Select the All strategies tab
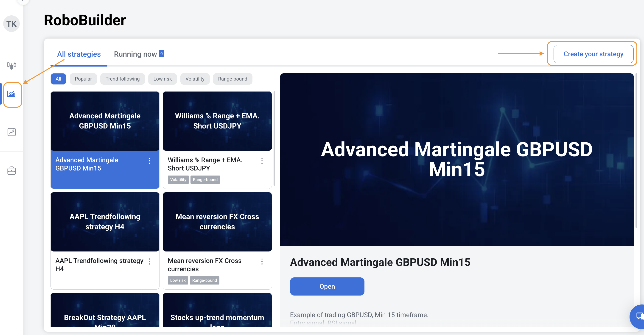 click(x=79, y=54)
